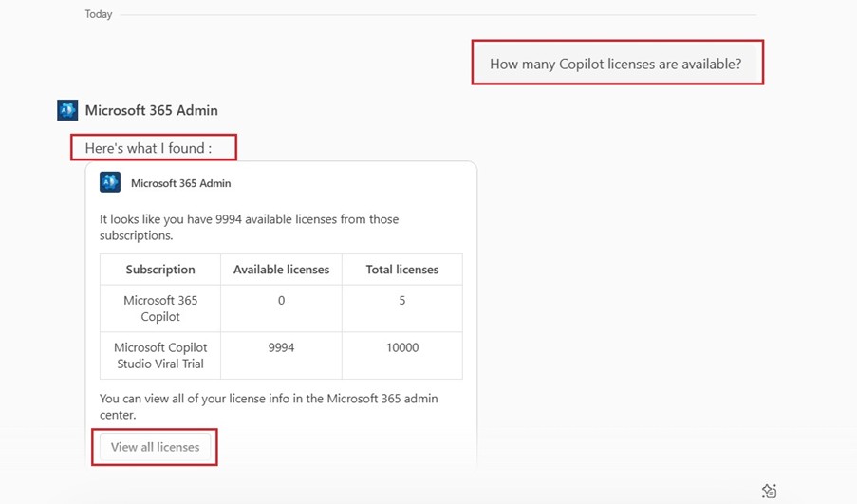This screenshot has width=857, height=504.
Task: Click the summary sentence about 9994 available licenses
Action: [x=250, y=228]
